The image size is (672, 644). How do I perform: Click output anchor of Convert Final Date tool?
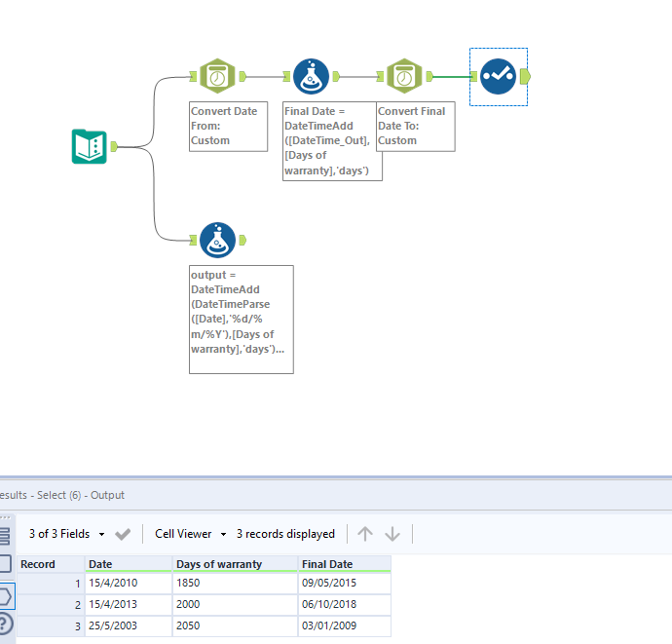tap(429, 76)
